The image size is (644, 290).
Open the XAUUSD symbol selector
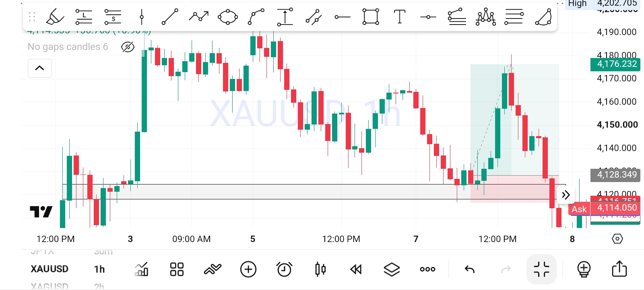[x=50, y=269]
